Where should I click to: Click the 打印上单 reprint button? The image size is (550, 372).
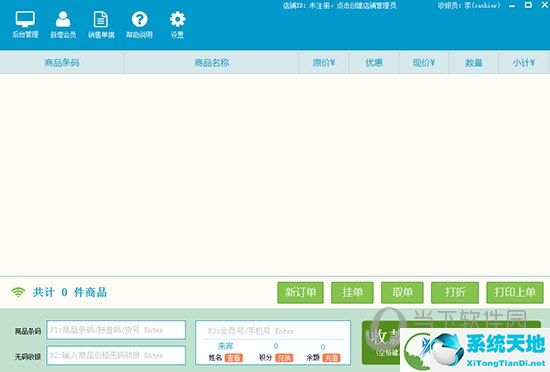(x=515, y=292)
